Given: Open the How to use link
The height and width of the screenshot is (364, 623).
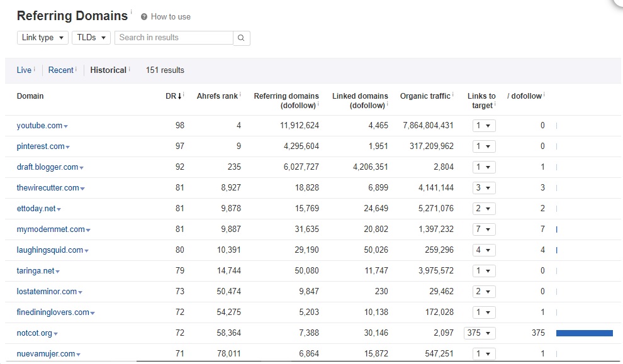Looking at the screenshot, I should (x=171, y=17).
